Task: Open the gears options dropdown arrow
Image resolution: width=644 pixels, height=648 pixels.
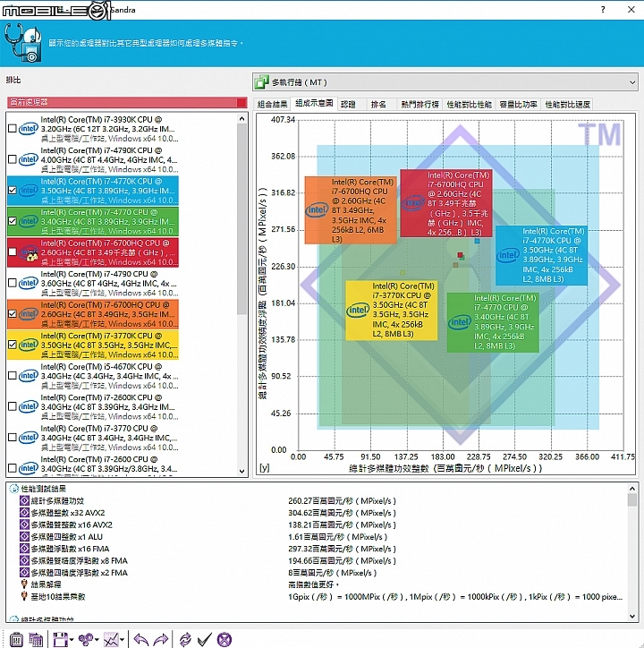Action: [97, 640]
